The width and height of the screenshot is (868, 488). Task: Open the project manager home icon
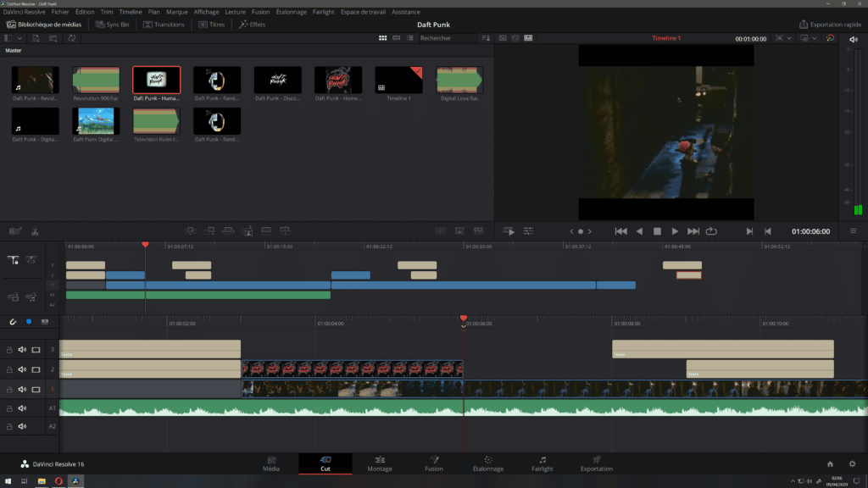tap(830, 464)
